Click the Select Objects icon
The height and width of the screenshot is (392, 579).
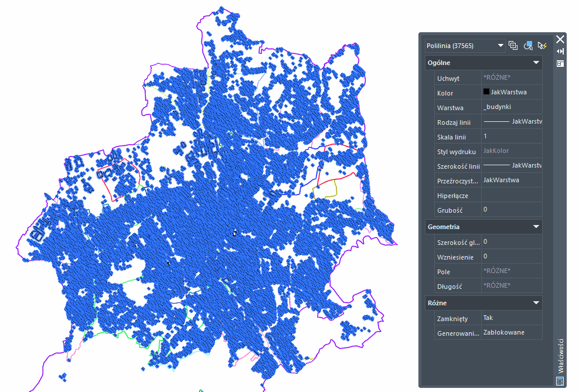pyautogui.click(x=528, y=46)
